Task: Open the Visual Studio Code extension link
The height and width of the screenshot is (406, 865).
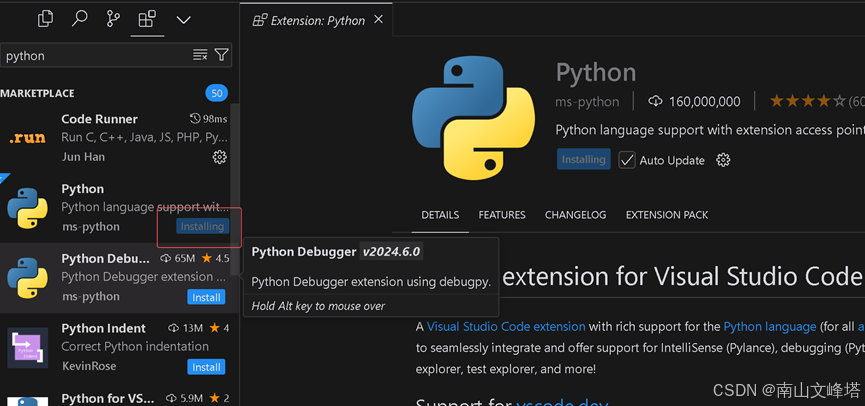Action: pos(506,327)
